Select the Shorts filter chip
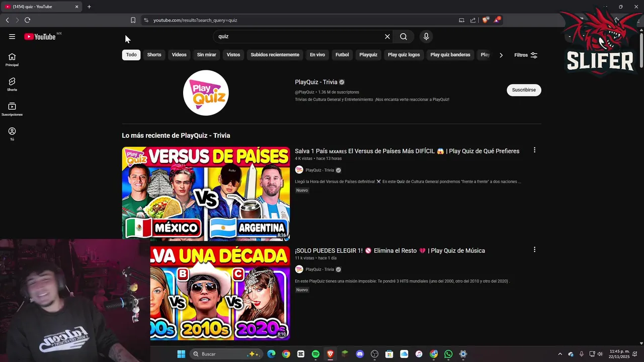 click(x=154, y=55)
